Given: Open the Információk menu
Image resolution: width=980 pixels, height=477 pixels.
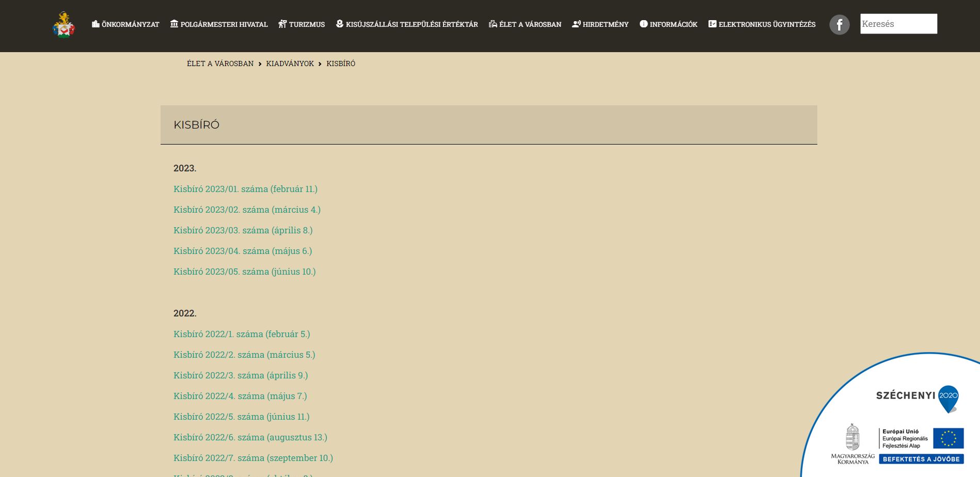Looking at the screenshot, I should click(x=674, y=24).
